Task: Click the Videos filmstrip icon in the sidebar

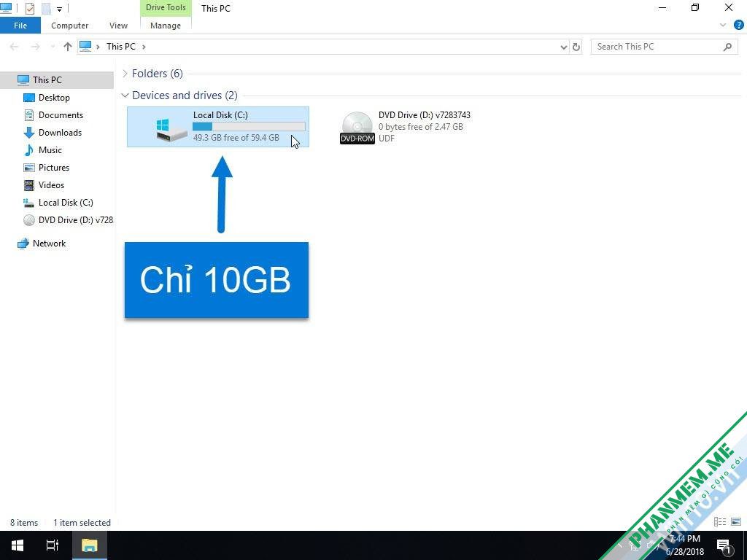Action: pos(29,185)
